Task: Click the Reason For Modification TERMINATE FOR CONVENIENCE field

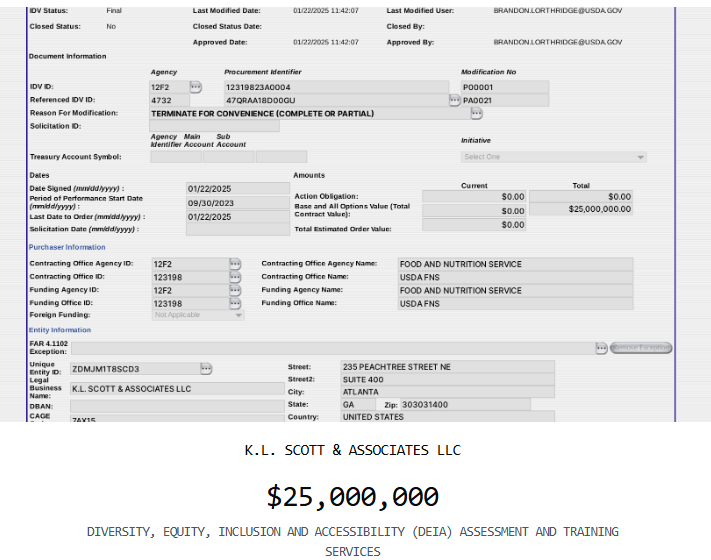Action: (310, 113)
